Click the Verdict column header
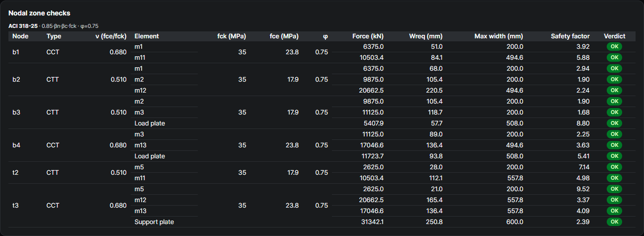The width and height of the screenshot is (644, 236). coord(614,36)
